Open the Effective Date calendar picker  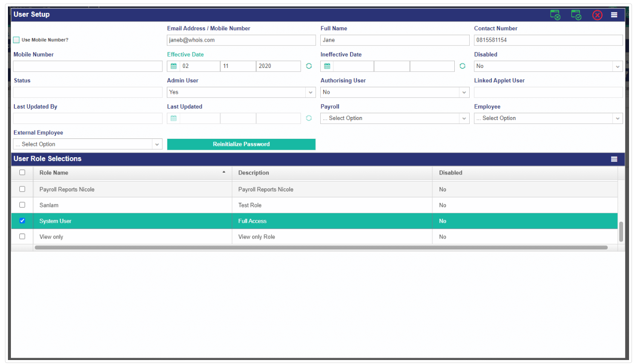174,66
